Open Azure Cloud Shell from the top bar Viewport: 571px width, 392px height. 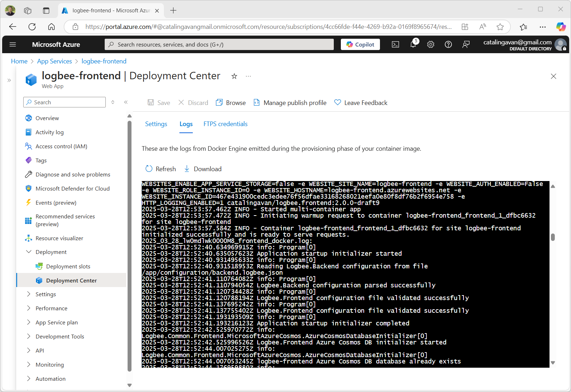tap(395, 44)
